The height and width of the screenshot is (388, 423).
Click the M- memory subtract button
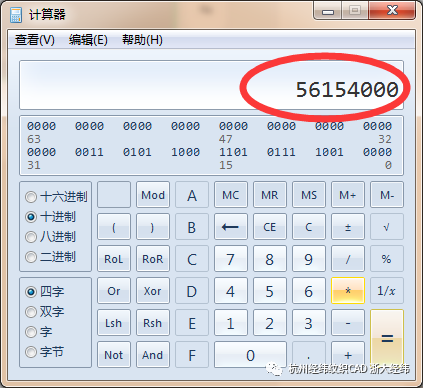click(387, 195)
